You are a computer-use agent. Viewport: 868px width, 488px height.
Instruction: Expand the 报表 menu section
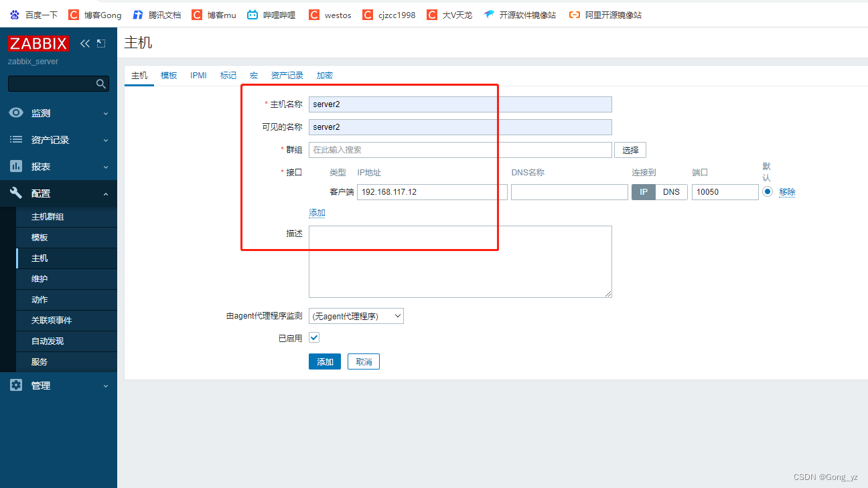click(x=58, y=167)
